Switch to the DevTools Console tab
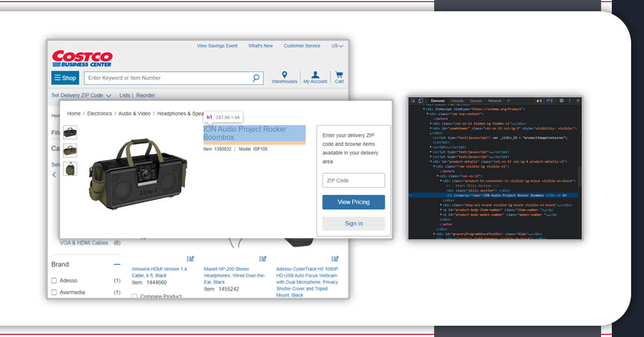The height and width of the screenshot is (337, 644). click(x=457, y=100)
